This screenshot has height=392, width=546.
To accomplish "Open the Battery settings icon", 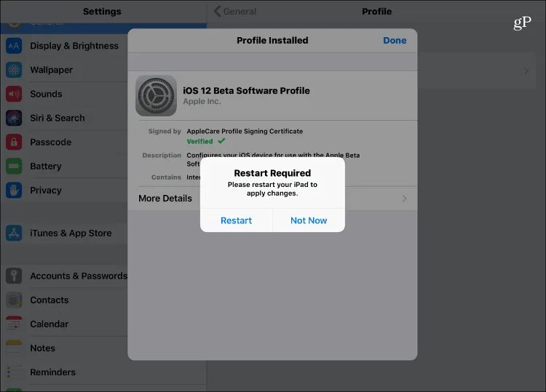I will (14, 167).
